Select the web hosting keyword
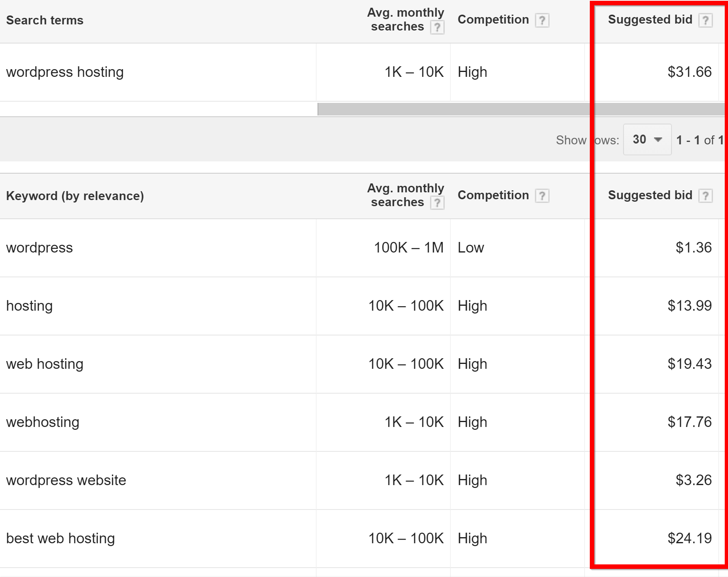 45,364
